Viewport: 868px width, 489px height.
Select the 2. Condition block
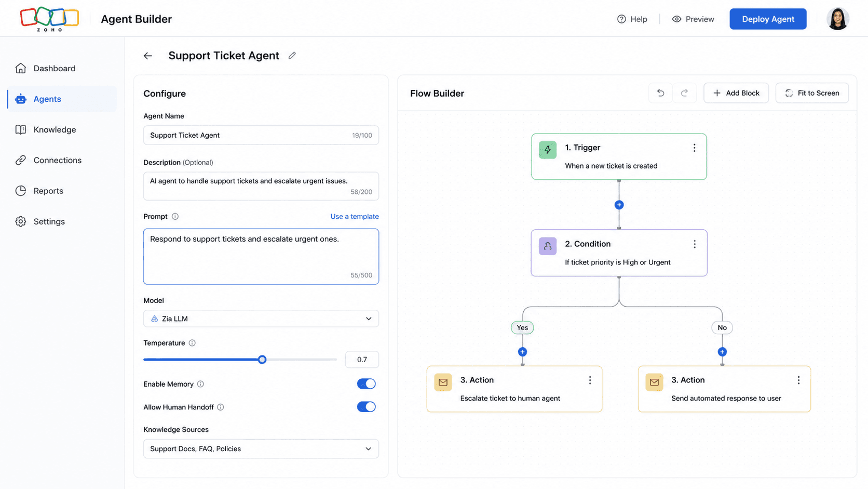coord(619,253)
